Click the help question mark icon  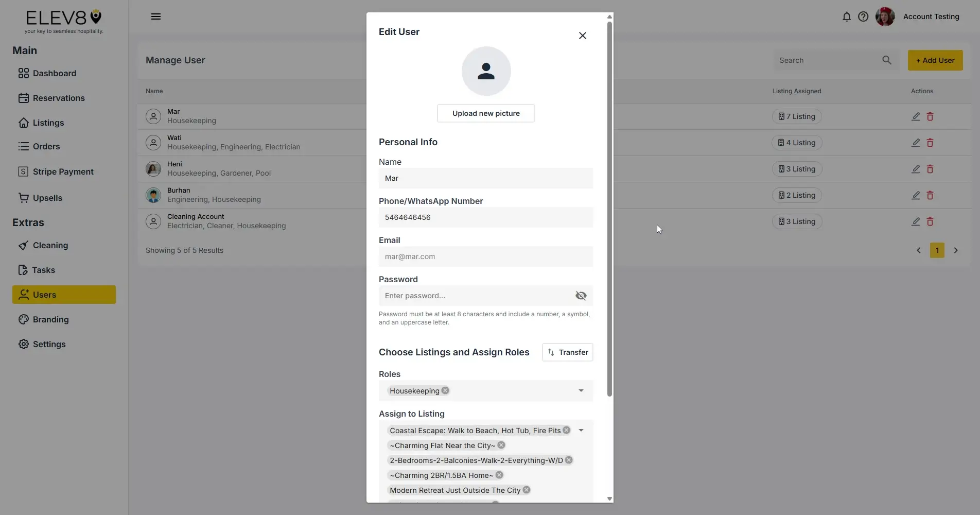863,16
